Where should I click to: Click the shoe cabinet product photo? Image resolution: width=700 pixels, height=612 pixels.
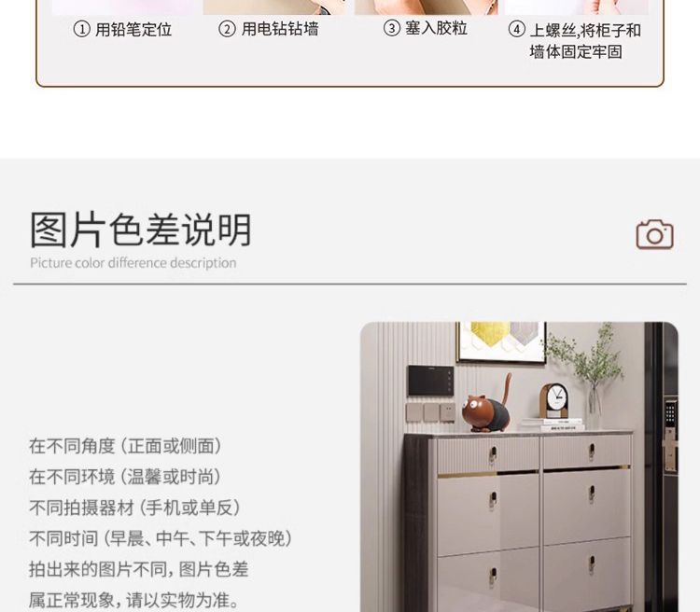point(519,466)
